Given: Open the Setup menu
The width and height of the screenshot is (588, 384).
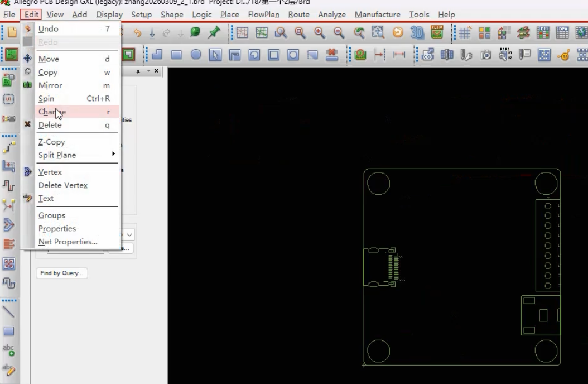Looking at the screenshot, I should [x=141, y=15].
